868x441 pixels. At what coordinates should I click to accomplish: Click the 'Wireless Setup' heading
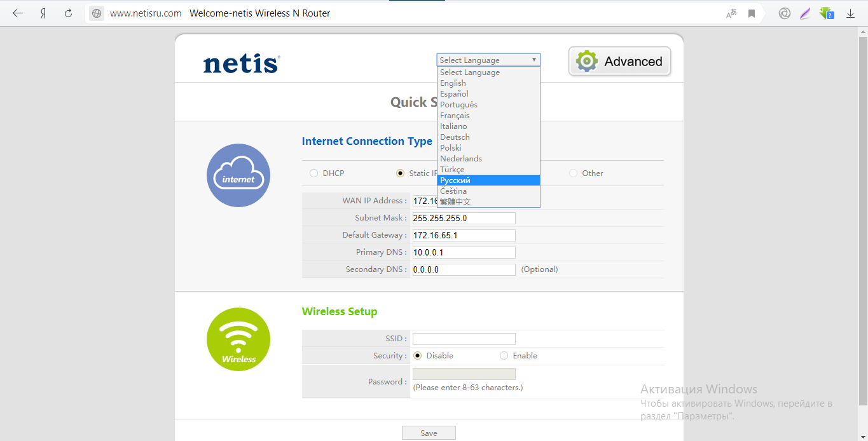(x=340, y=311)
